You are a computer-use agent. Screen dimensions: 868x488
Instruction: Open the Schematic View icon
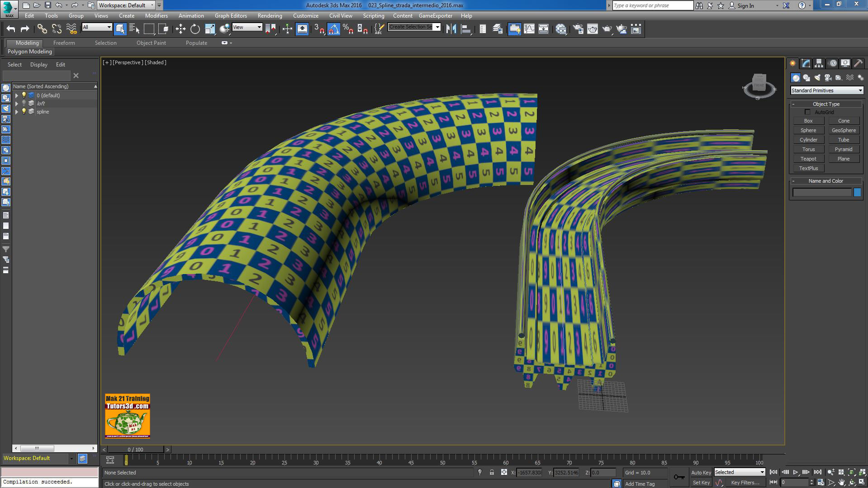pyautogui.click(x=544, y=29)
